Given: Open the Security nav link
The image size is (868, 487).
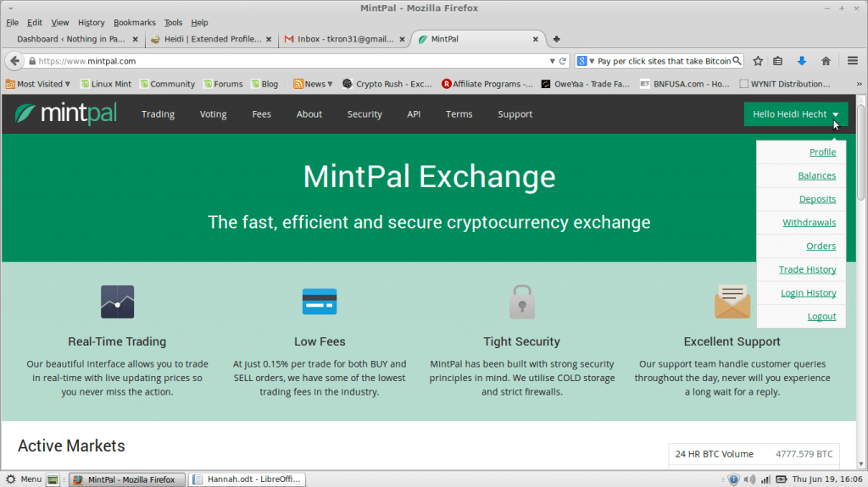Looking at the screenshot, I should click(364, 114).
